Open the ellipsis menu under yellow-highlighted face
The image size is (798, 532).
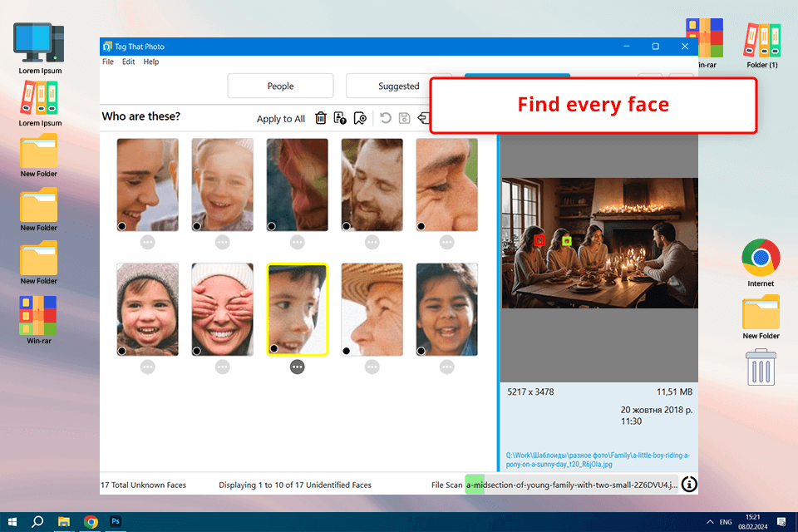pos(298,367)
